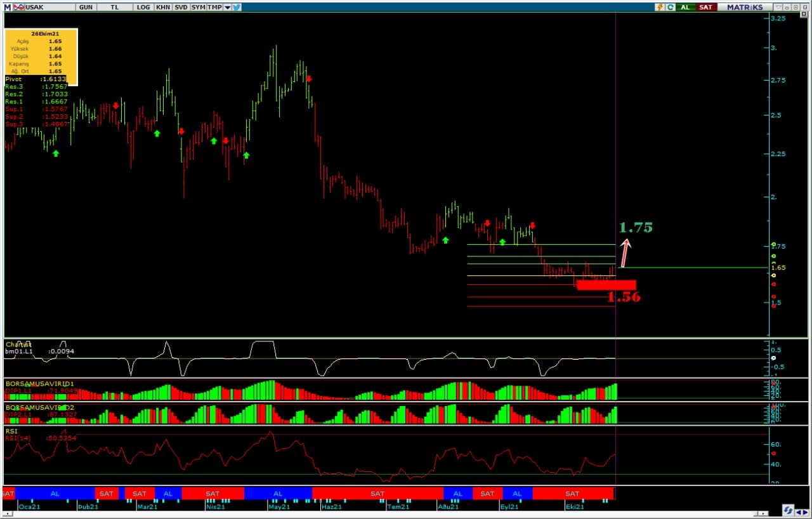This screenshot has height=519, width=812.
Task: Toggle the KHN button
Action: (163, 7)
